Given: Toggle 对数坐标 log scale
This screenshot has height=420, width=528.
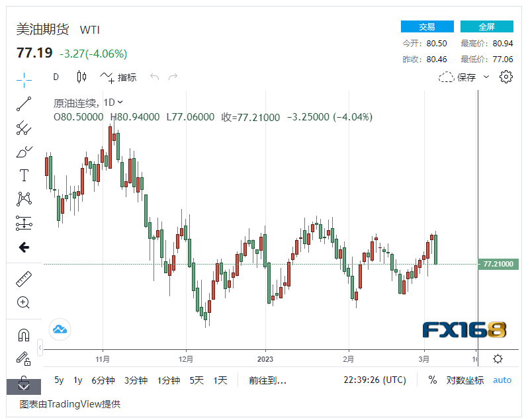Looking at the screenshot, I should point(465,380).
